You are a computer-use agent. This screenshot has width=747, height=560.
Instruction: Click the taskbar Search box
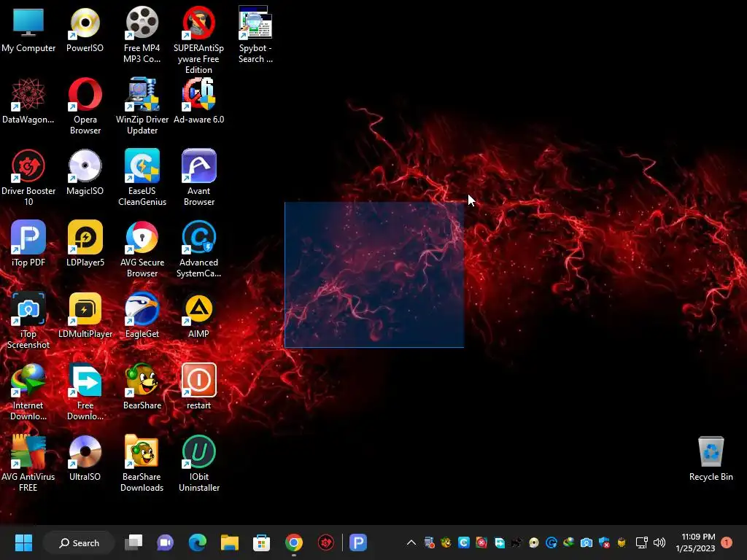click(79, 542)
